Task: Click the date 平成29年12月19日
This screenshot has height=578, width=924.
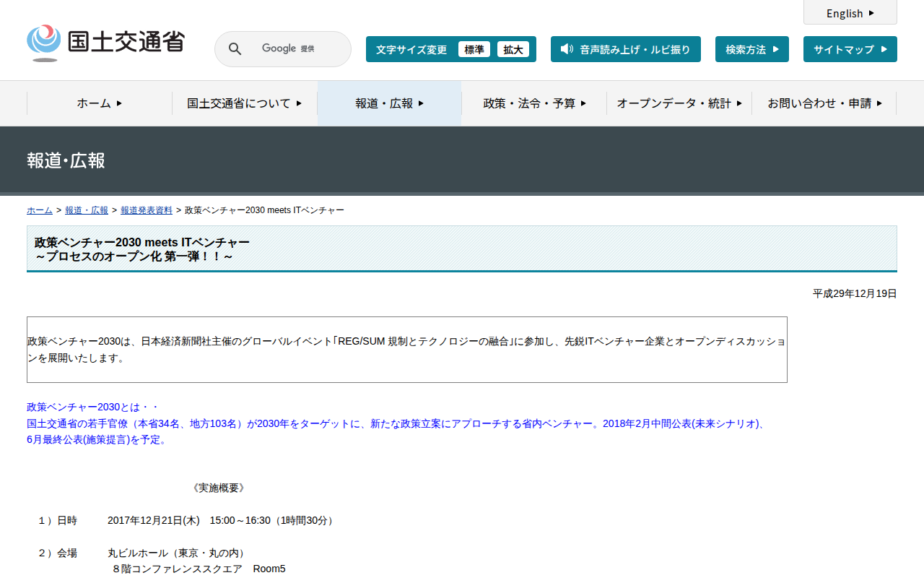Action: point(855,293)
